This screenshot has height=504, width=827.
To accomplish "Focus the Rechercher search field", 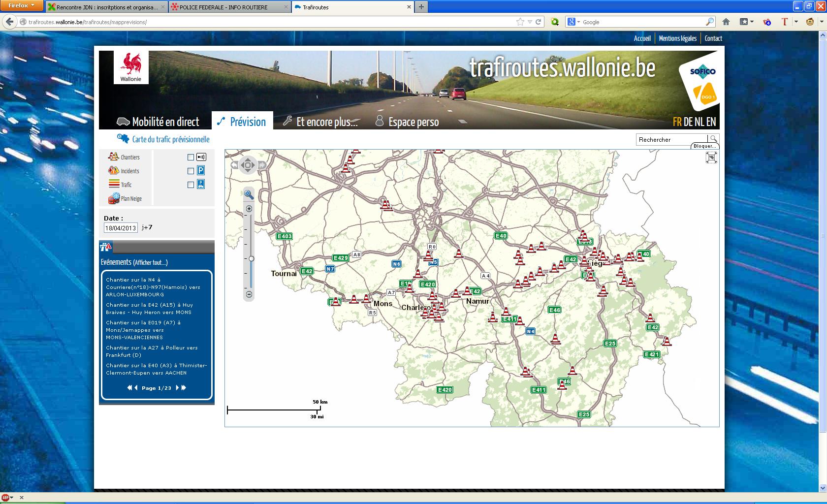I will tap(672, 140).
